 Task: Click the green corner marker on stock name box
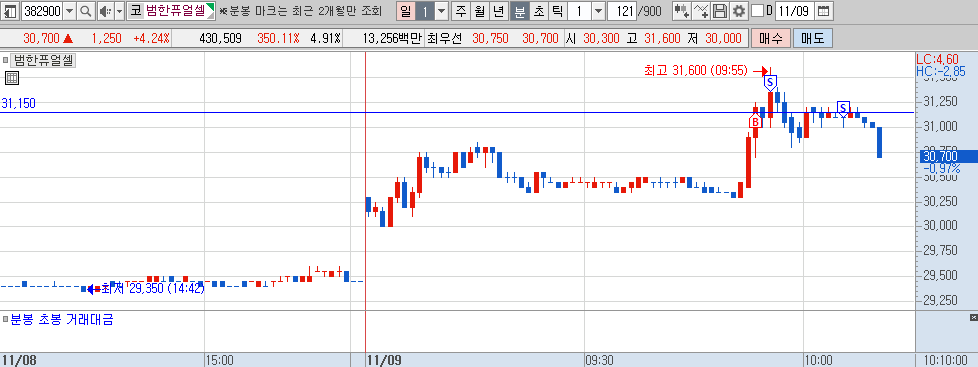tap(210, 7)
